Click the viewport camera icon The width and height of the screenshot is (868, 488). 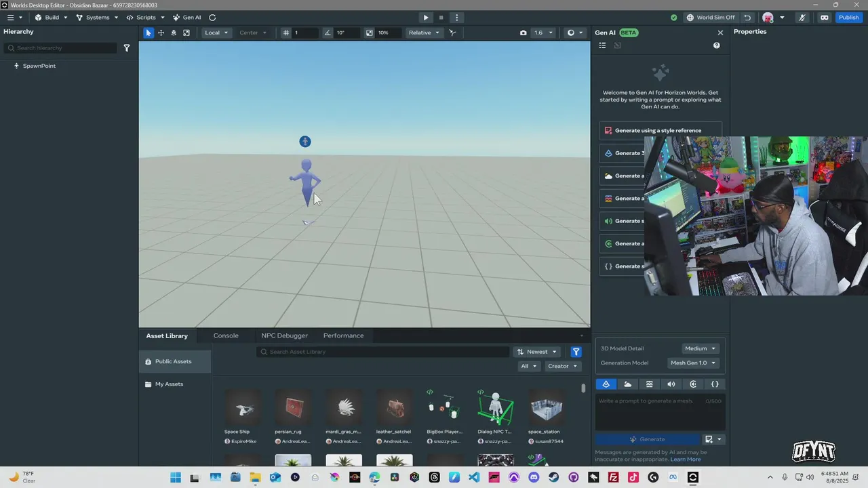523,33
